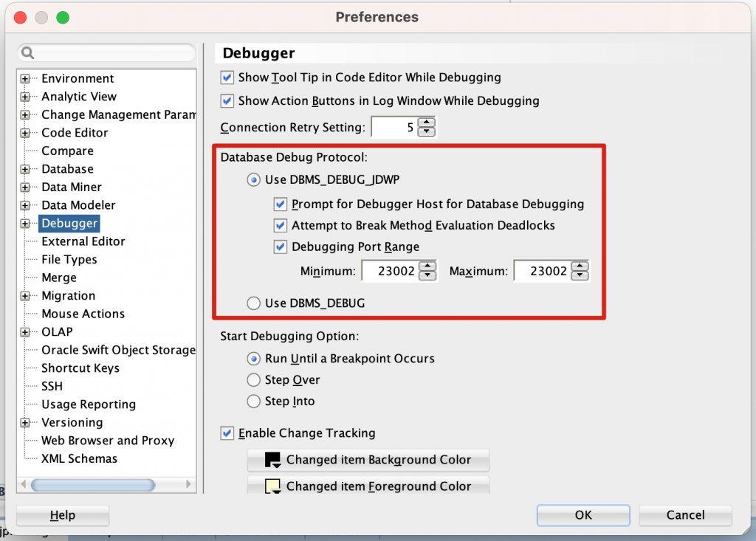Screen dimensions: 756x541
Task: Open File Types preferences
Action: [x=69, y=259]
